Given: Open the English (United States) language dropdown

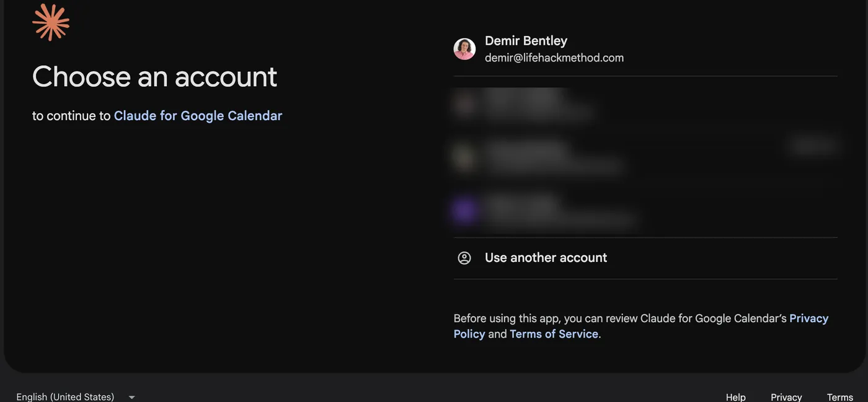Looking at the screenshot, I should point(76,396).
